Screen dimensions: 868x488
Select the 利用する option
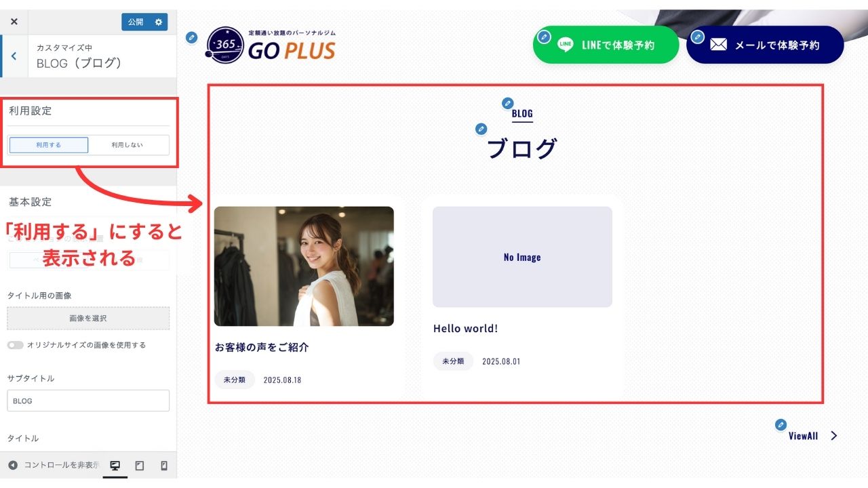click(49, 145)
